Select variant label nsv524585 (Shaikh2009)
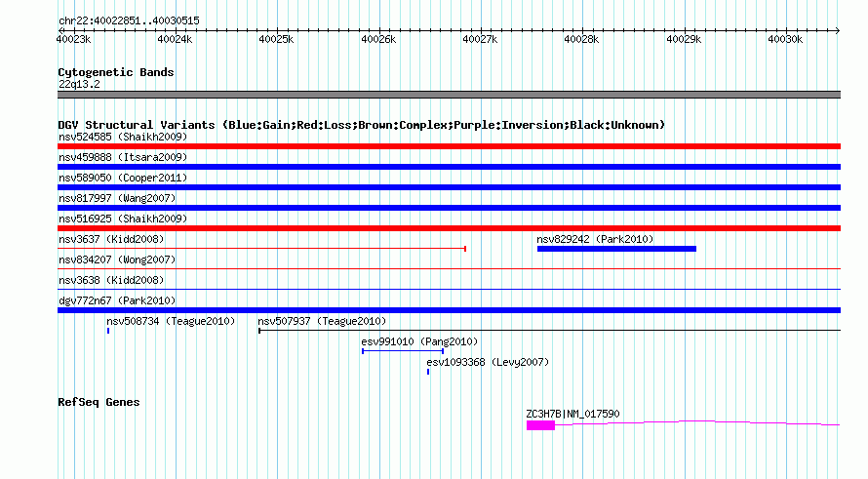Viewport: 868px width, 479px height. pyautogui.click(x=123, y=137)
